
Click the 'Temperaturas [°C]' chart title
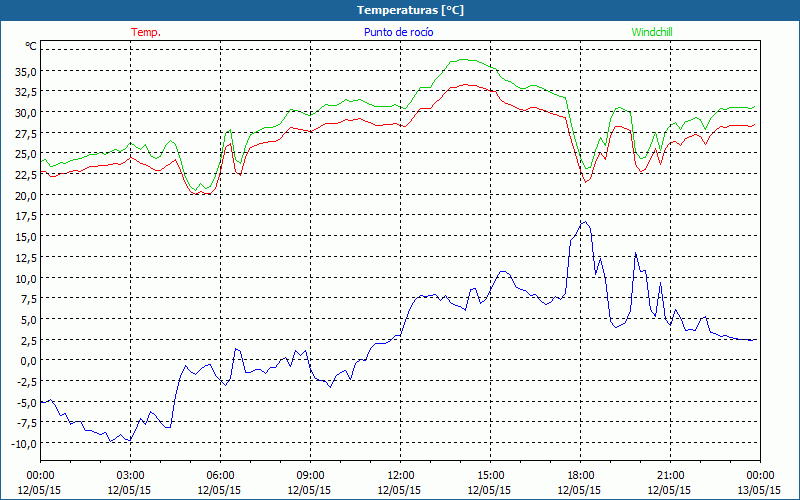pos(410,10)
